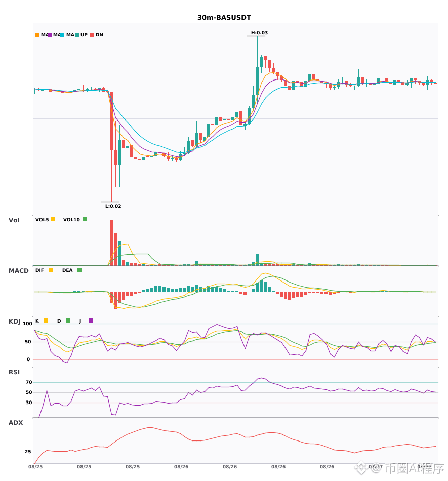448x481 pixels.
Task: Click the purple MA legend swatch
Action: click(x=50, y=35)
